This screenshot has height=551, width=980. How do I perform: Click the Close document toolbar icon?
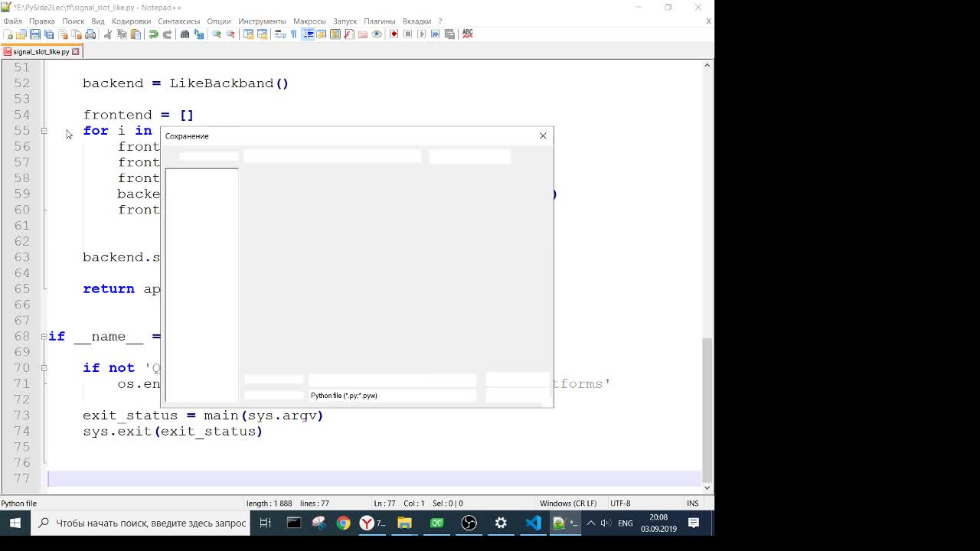[64, 34]
